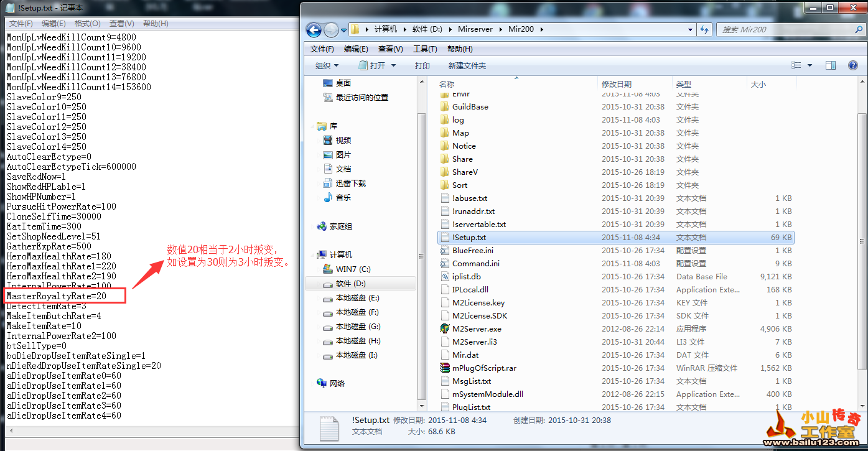Select Command.ini file icon

[444, 263]
